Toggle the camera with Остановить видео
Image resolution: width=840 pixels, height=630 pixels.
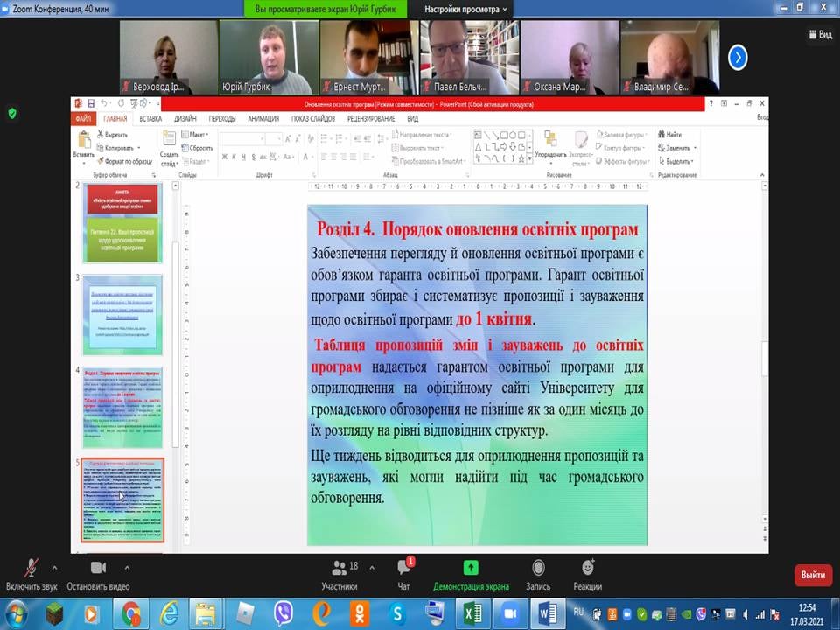pyautogui.click(x=98, y=569)
